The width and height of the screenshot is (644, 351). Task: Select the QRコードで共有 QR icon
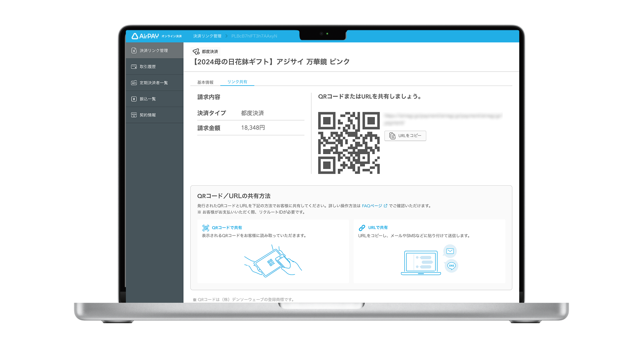click(206, 227)
